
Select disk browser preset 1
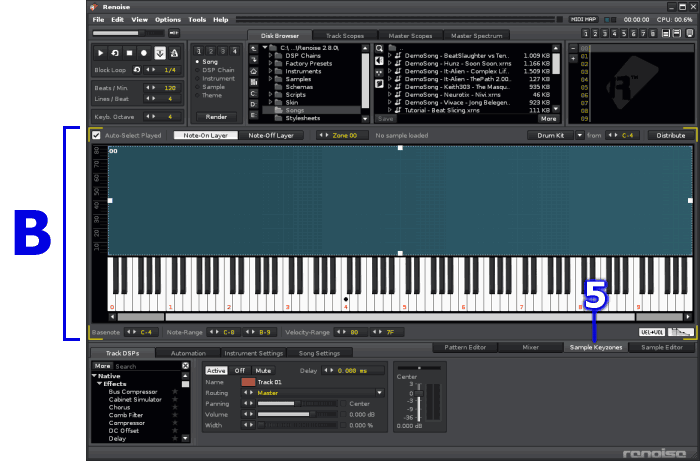[x=199, y=51]
